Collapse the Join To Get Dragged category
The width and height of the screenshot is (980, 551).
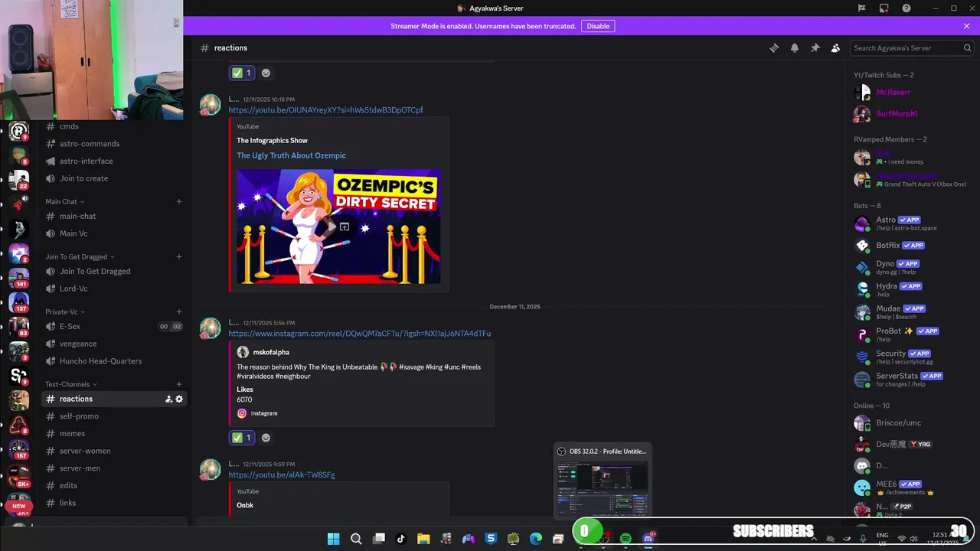[80, 256]
